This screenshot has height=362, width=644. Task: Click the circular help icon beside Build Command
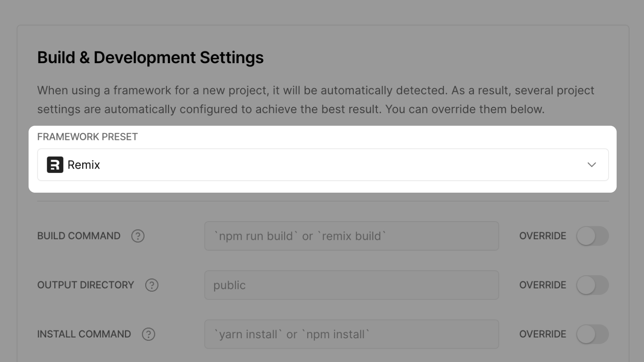[x=138, y=236]
